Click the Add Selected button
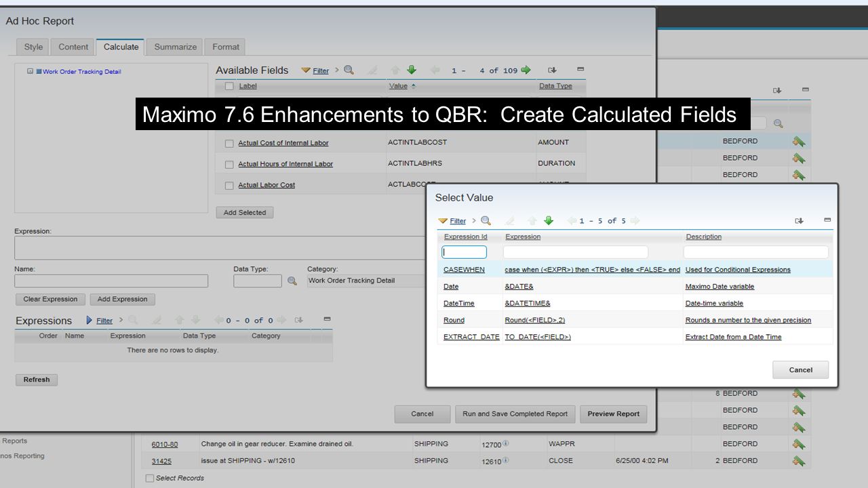This screenshot has width=868, height=488. pos(245,212)
